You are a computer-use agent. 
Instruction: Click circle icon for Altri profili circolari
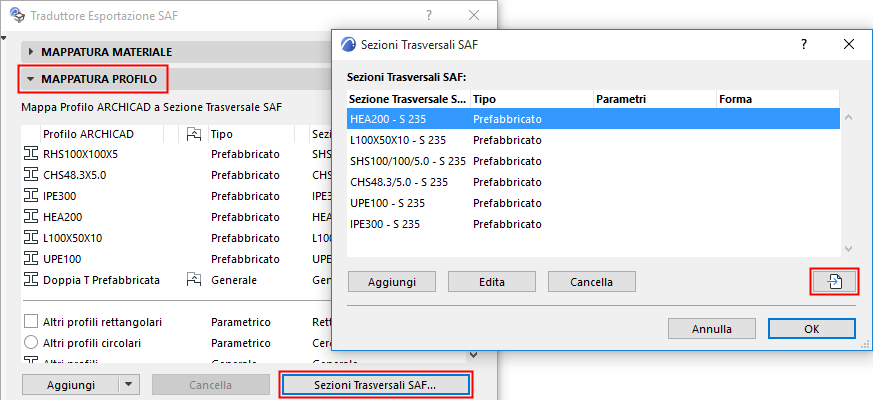[31, 343]
